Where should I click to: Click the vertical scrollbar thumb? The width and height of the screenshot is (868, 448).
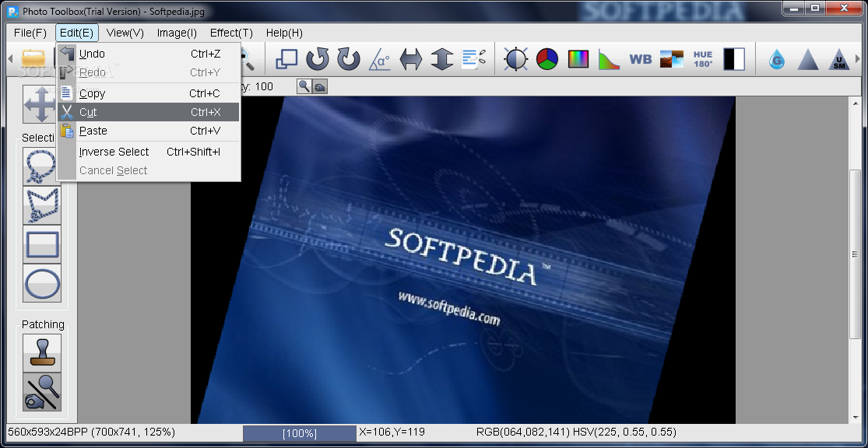(x=855, y=254)
